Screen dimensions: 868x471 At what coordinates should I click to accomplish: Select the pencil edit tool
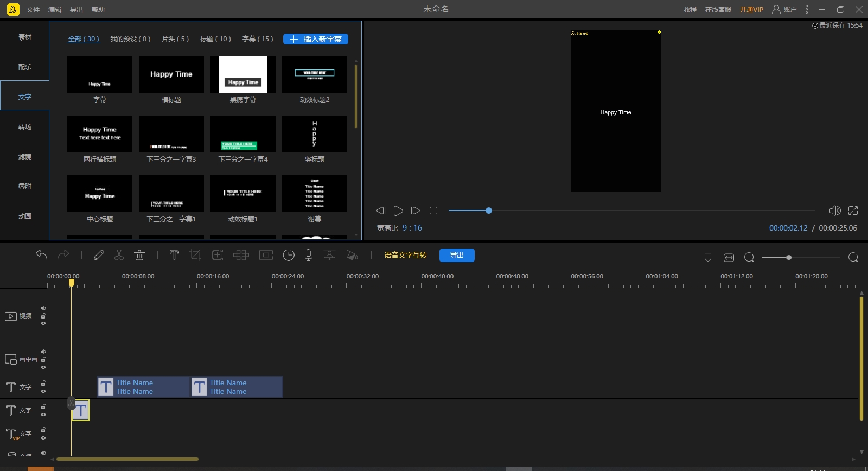[x=99, y=255]
